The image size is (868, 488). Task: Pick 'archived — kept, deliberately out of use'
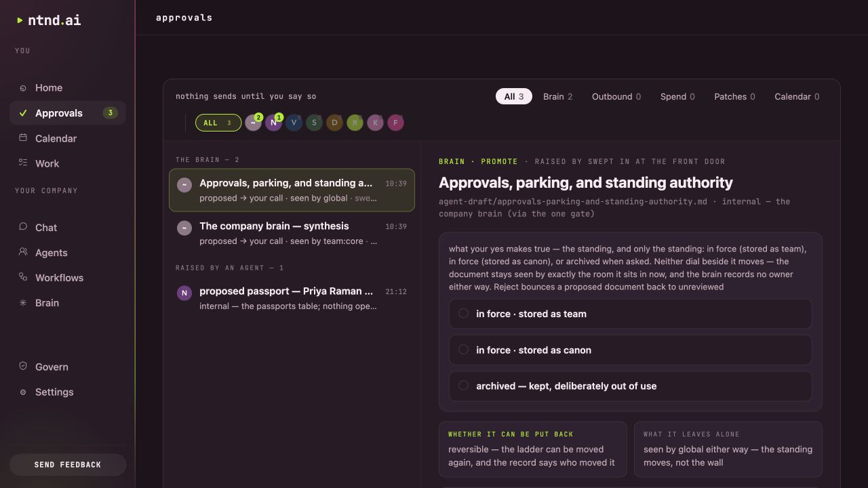click(x=630, y=386)
